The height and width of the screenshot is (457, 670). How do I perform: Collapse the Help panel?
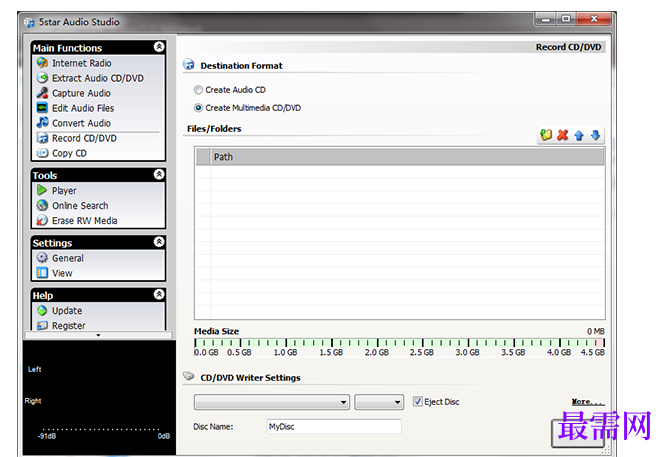(x=159, y=294)
